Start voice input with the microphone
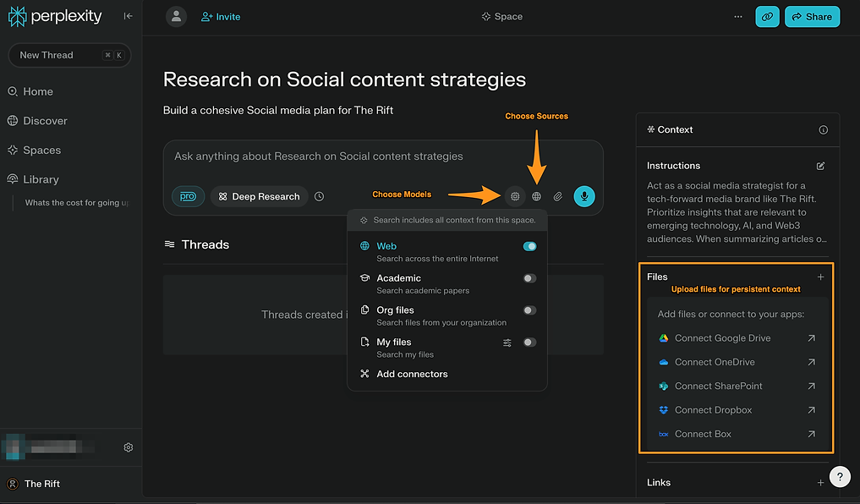860x504 pixels. pyautogui.click(x=584, y=196)
